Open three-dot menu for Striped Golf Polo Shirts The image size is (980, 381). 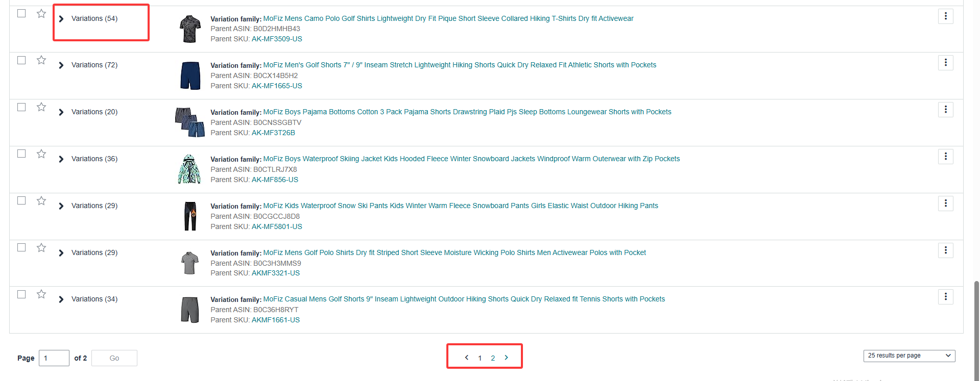946,250
